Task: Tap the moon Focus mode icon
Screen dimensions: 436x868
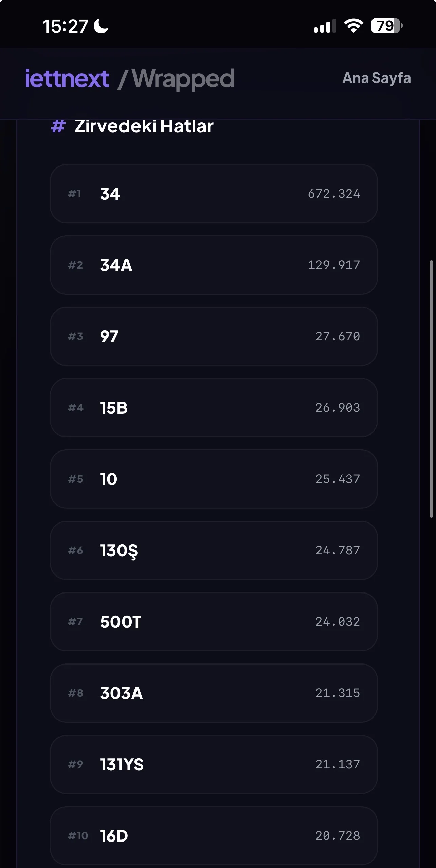Action: point(101,26)
